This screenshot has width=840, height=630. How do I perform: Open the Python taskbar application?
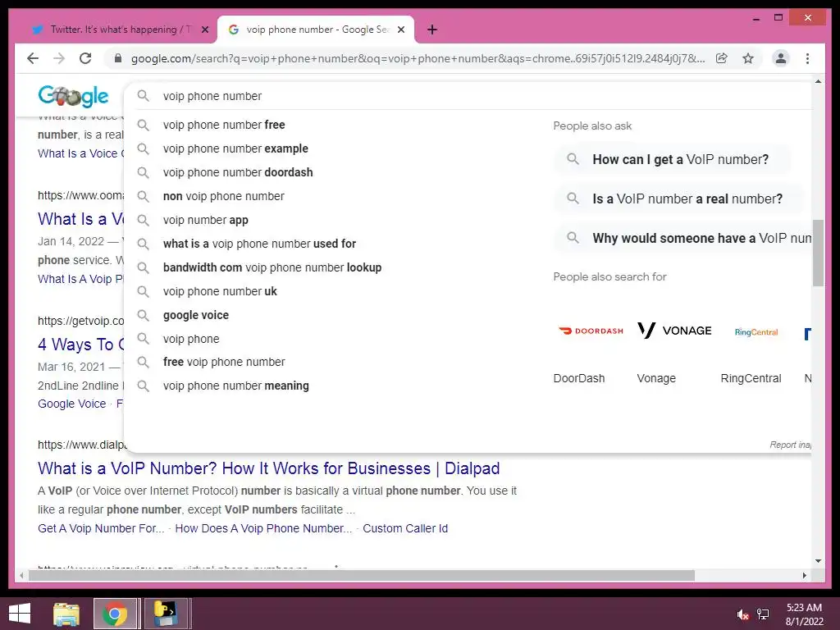click(166, 614)
